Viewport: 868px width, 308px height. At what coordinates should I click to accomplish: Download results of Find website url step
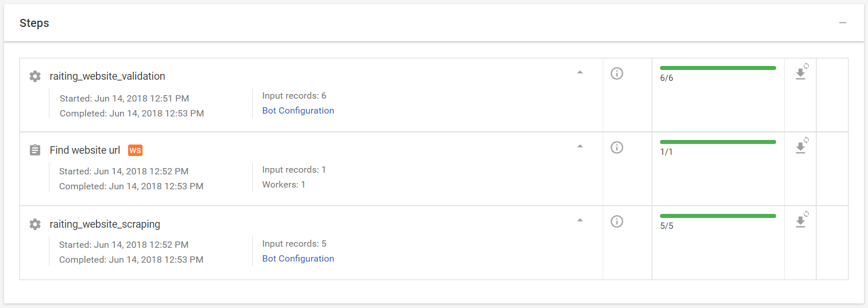pyautogui.click(x=801, y=147)
